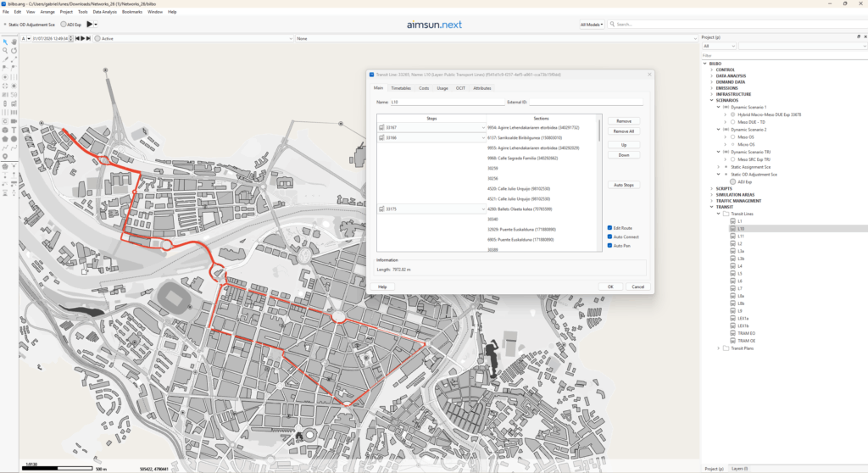
Task: Click the Transit Lines folder icon
Action: pos(726,214)
